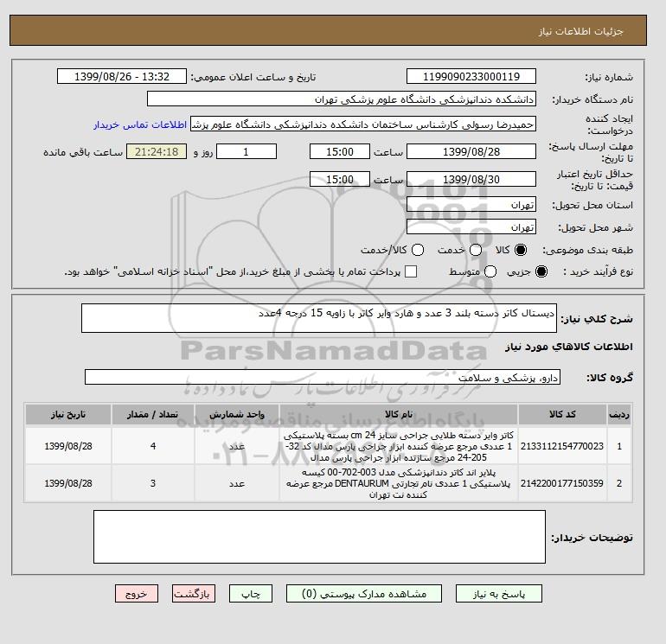
Task: Select the خدمت radio button
Action: pyautogui.click(x=476, y=250)
